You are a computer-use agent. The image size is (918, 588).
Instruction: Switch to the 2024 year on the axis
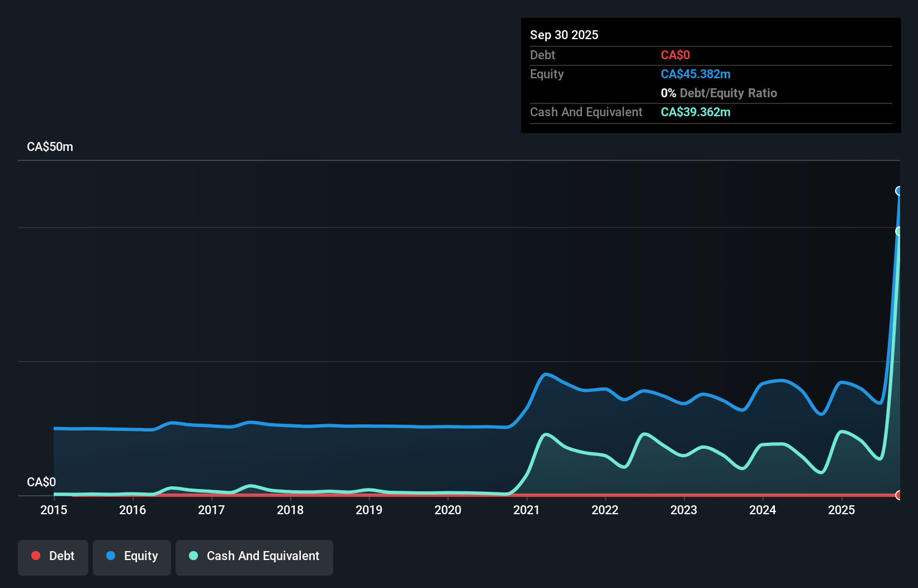(x=763, y=510)
